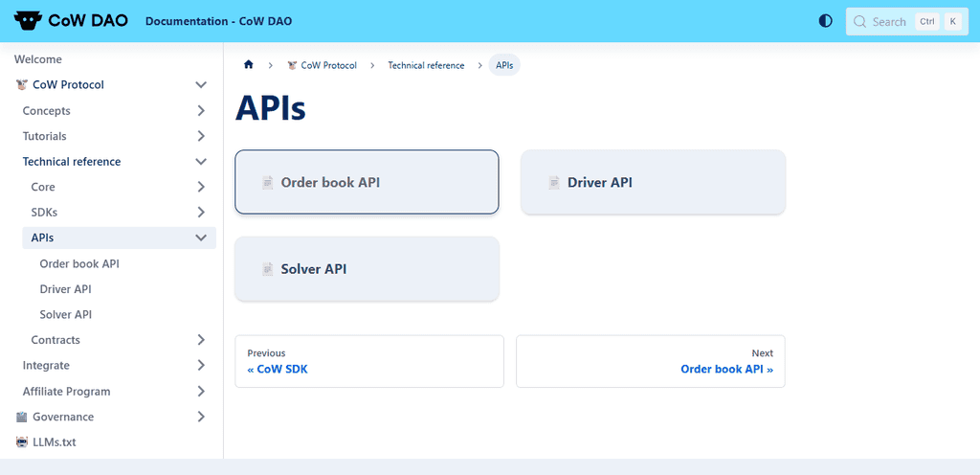The image size is (980, 475).
Task: Collapse the APIs sidebar chevron
Action: click(201, 238)
